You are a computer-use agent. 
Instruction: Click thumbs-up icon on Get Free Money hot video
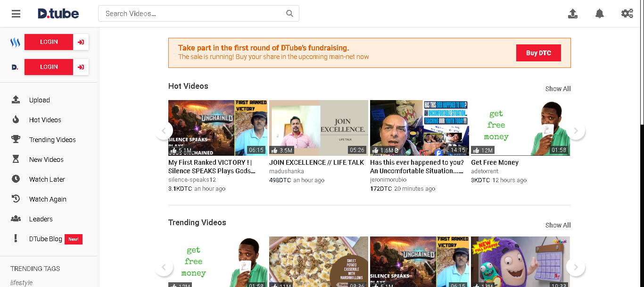[477, 150]
